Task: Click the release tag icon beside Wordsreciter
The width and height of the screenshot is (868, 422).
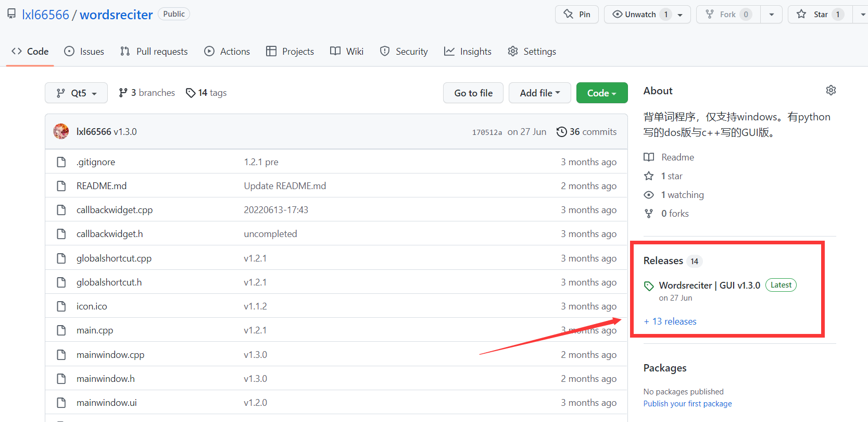Action: [649, 286]
